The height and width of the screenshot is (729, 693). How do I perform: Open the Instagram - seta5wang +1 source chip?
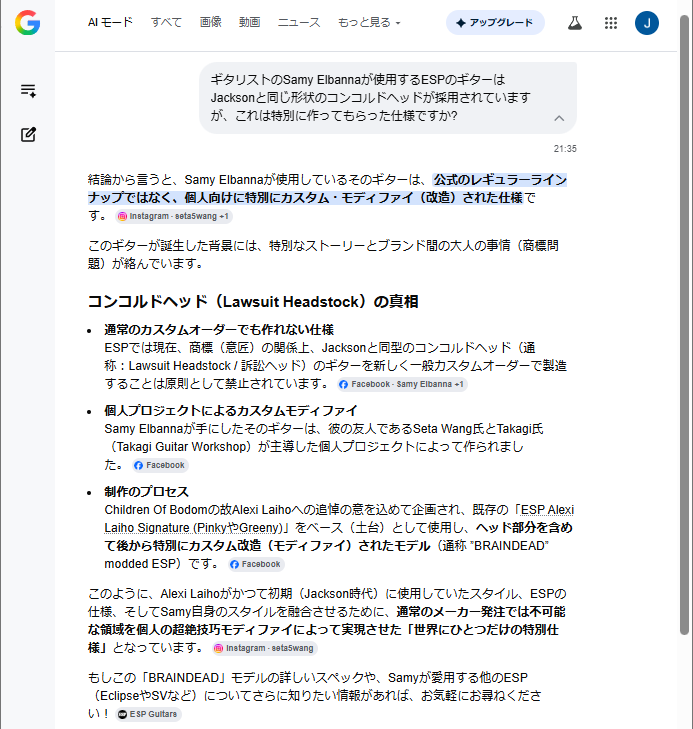[x=174, y=216]
